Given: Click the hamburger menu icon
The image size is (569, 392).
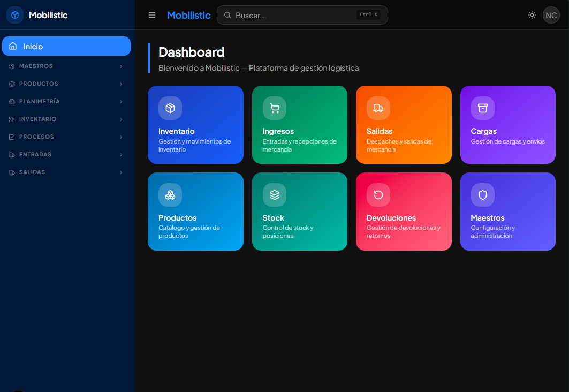Looking at the screenshot, I should click(152, 15).
